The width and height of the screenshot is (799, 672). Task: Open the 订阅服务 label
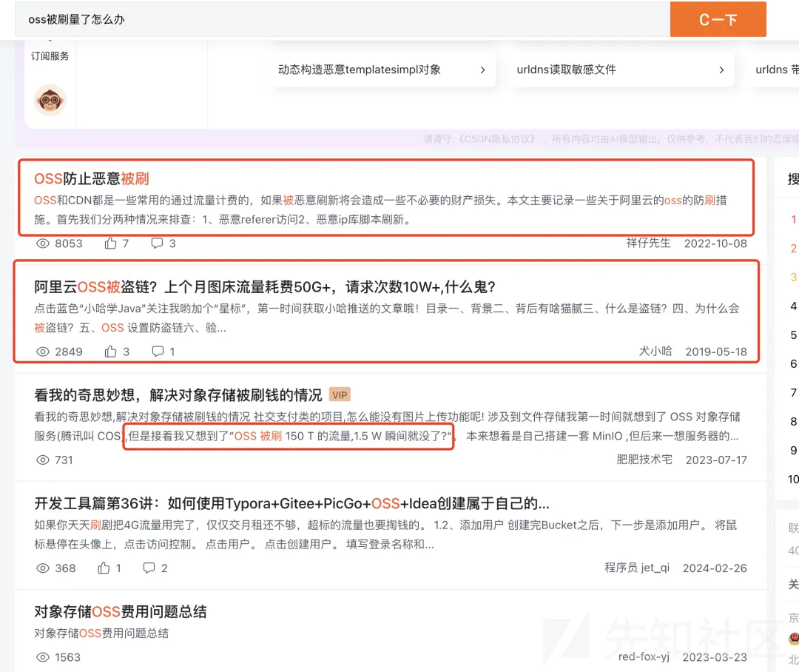[x=50, y=56]
